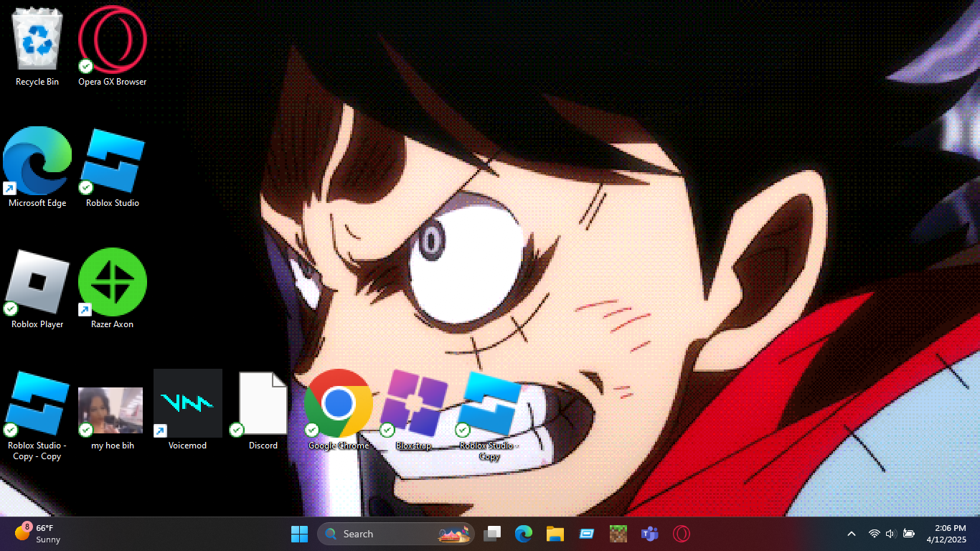Screen dimensions: 980x551
Task: Open the clock showing 2:06 PM
Action: click(946, 534)
